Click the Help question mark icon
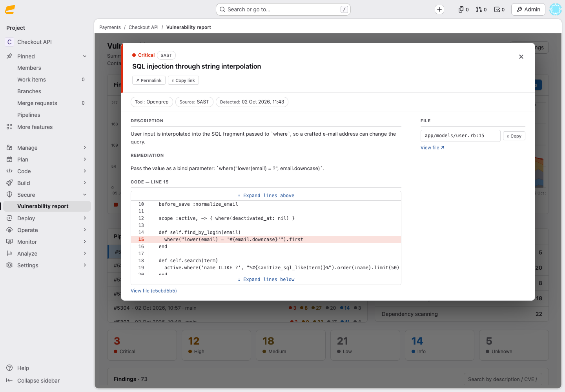 coord(9,368)
